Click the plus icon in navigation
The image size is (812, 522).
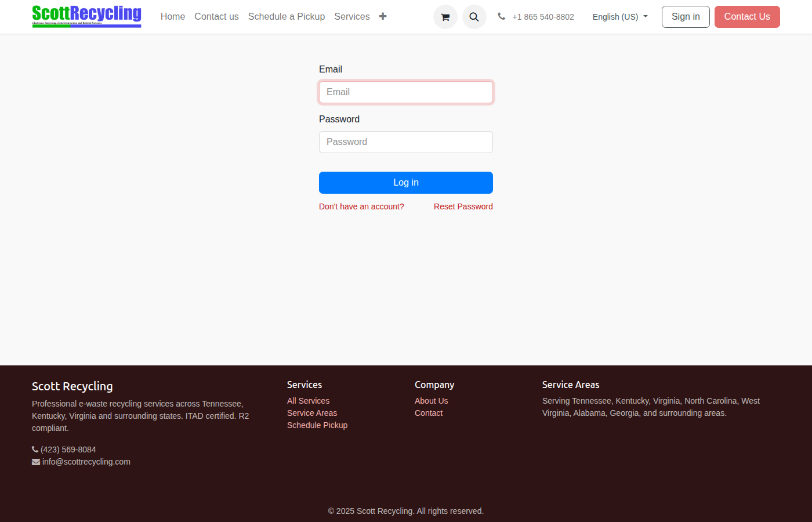(x=383, y=16)
